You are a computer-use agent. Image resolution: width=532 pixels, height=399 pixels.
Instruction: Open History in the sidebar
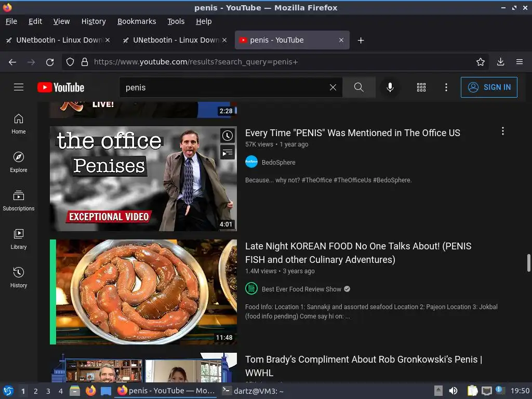point(19,277)
